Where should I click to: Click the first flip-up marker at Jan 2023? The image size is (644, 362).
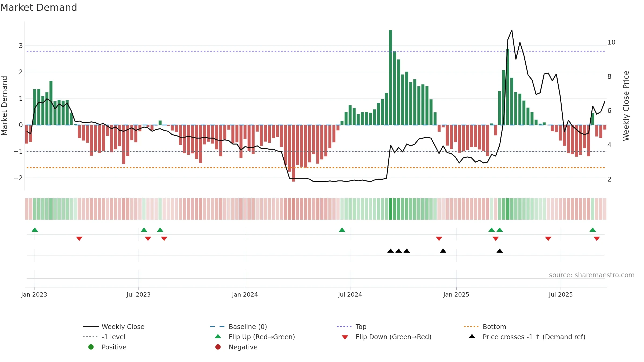tap(35, 230)
